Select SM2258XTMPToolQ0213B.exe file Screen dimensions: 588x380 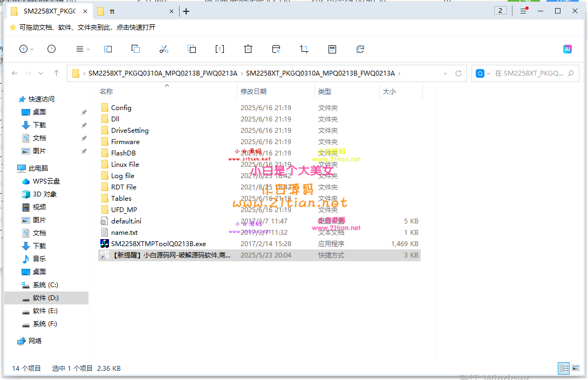pyautogui.click(x=158, y=244)
